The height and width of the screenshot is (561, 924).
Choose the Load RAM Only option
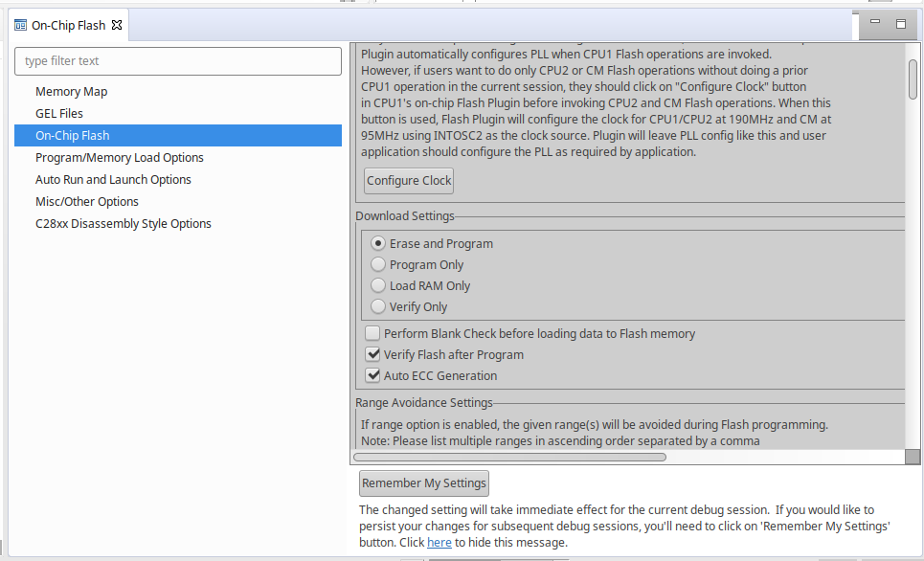pos(378,286)
